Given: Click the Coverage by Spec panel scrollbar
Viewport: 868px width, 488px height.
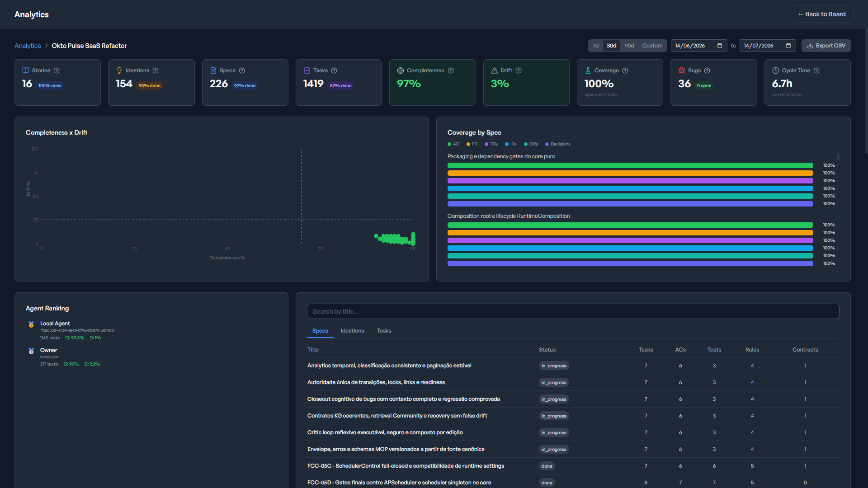Looking at the screenshot, I should [838, 156].
